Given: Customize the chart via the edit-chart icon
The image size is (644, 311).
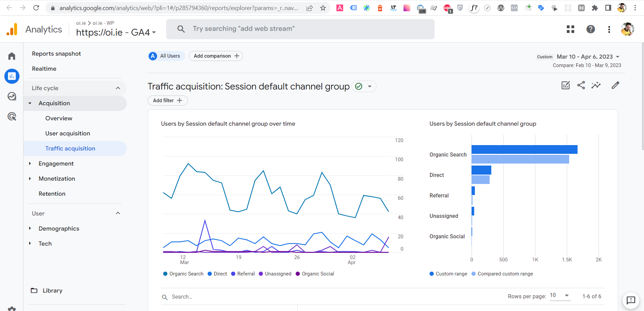Looking at the screenshot, I should click(x=565, y=85).
